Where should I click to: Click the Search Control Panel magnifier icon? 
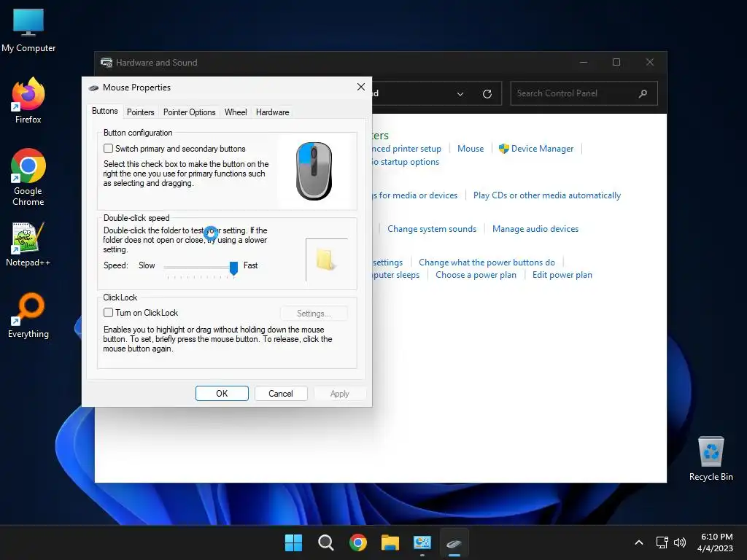643,93
